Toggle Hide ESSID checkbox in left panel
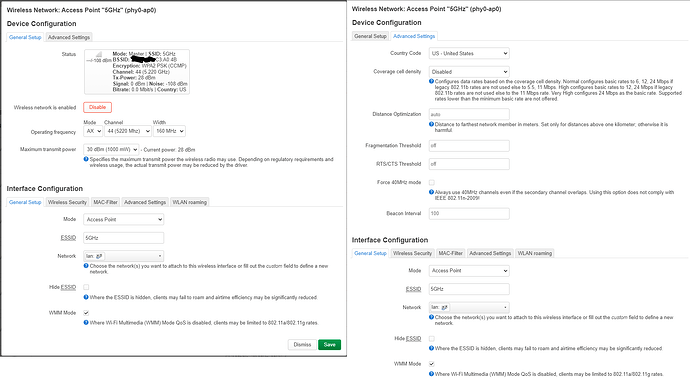The image size is (690, 386). point(86,287)
